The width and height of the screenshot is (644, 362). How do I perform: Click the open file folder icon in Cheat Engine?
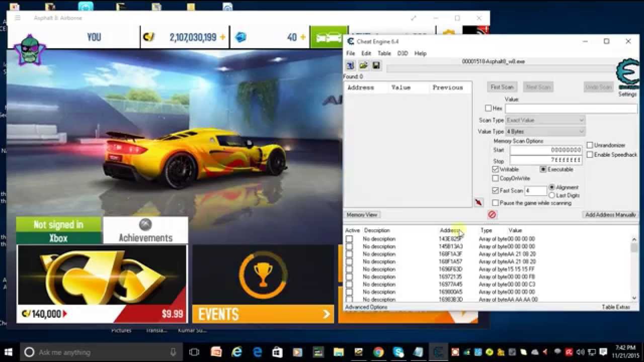click(x=363, y=66)
